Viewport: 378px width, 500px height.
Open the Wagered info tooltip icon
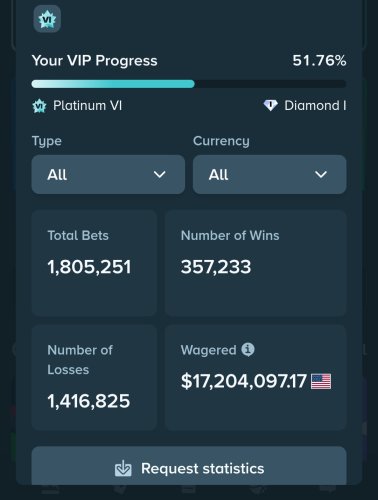click(x=248, y=350)
